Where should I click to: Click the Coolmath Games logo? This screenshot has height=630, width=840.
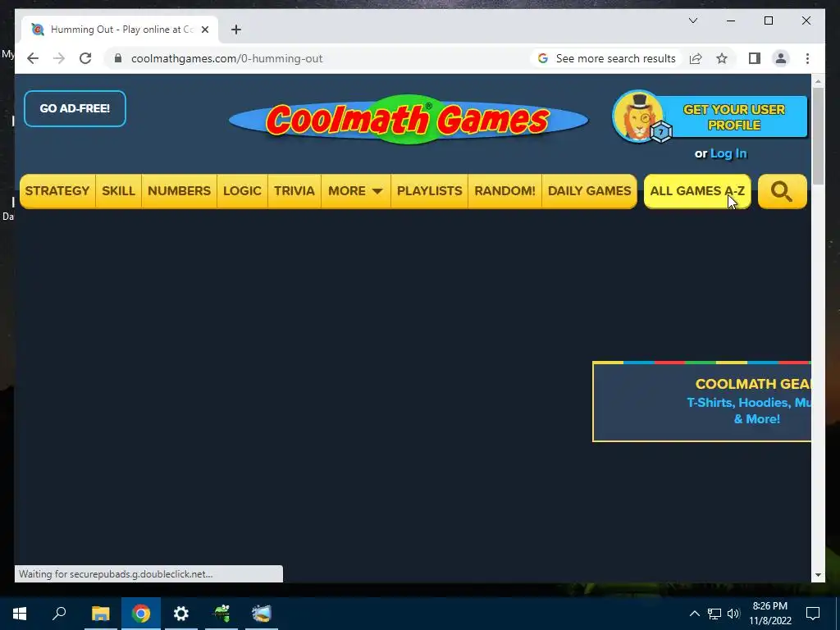[x=409, y=119]
